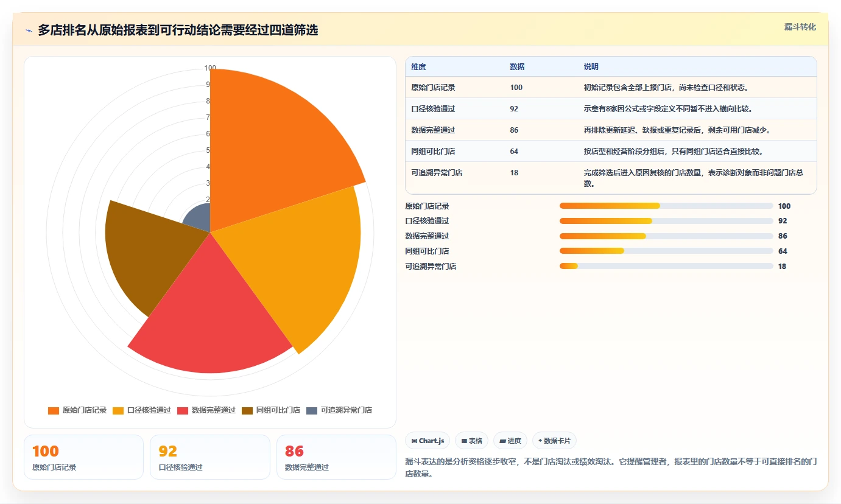Click the 原始门店记录 progress bar
841x504 pixels.
click(666, 206)
